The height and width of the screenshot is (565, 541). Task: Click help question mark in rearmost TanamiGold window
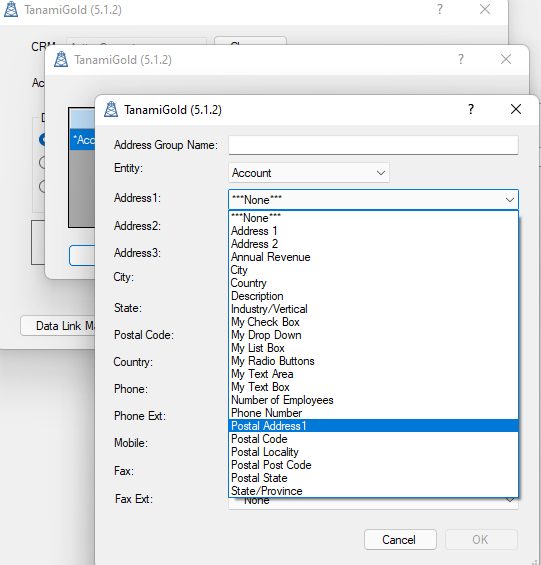click(x=440, y=9)
